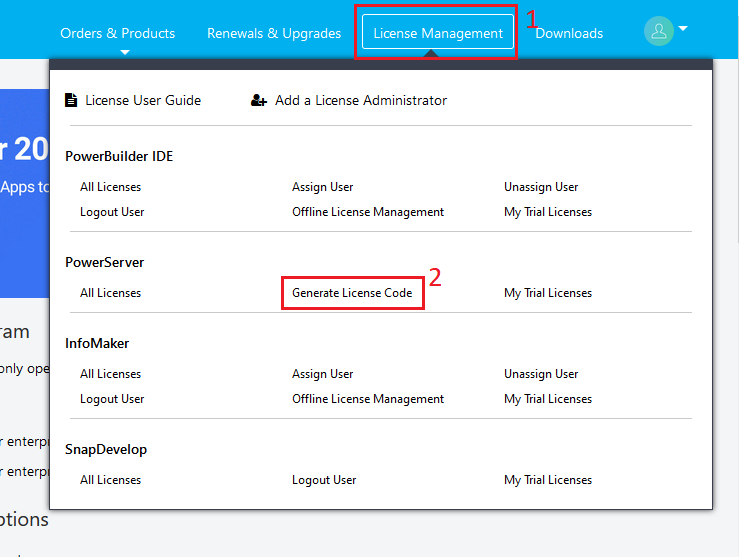Go to the Downloads menu

(x=569, y=33)
